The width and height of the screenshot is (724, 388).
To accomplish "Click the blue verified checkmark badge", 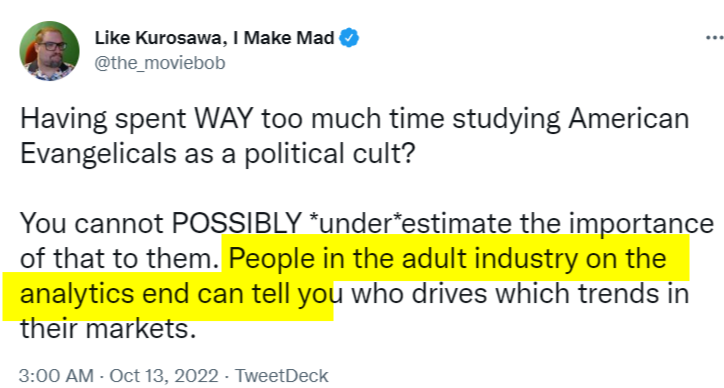I will [x=350, y=38].
